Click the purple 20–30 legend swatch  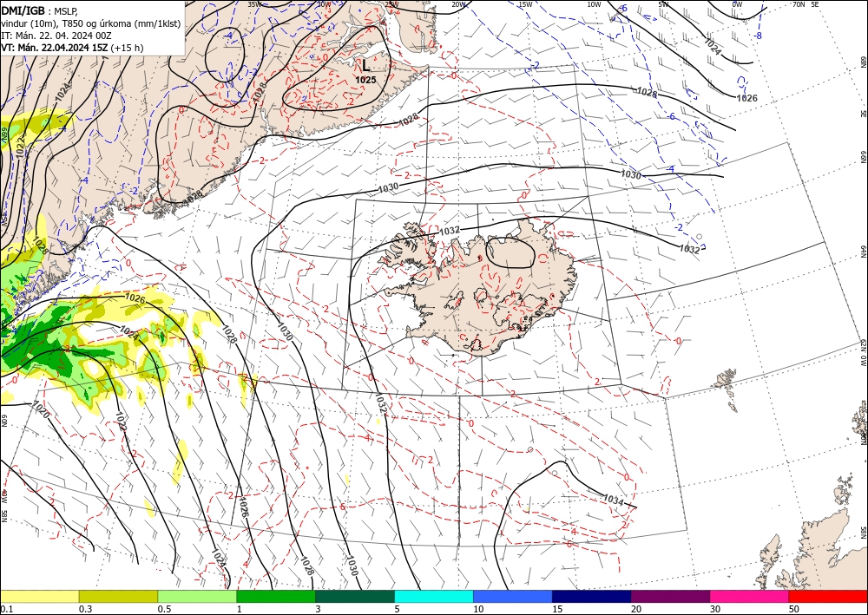tap(670, 596)
